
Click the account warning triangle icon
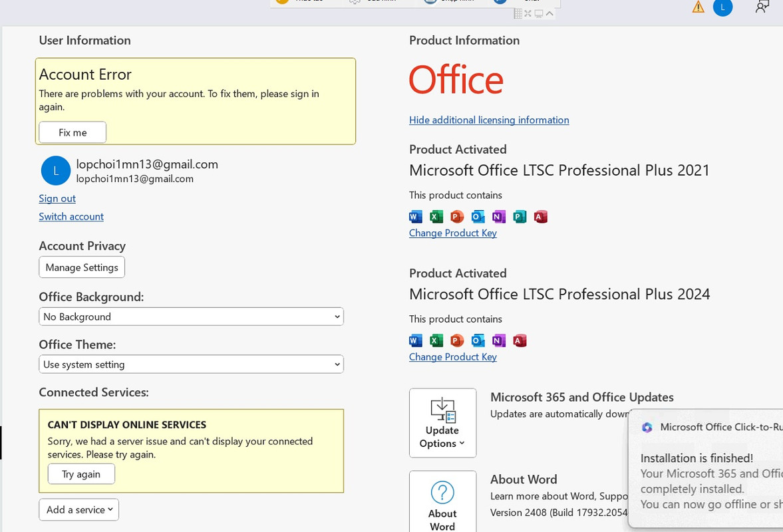(x=698, y=7)
